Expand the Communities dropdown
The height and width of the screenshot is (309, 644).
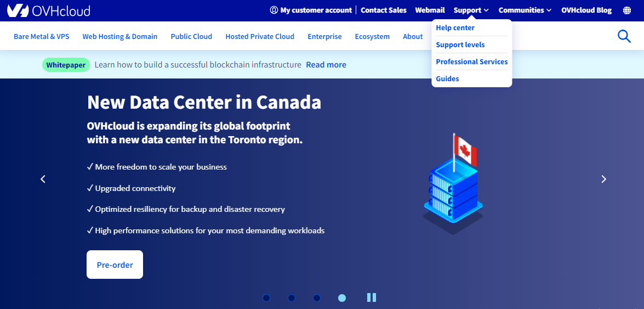(x=525, y=10)
